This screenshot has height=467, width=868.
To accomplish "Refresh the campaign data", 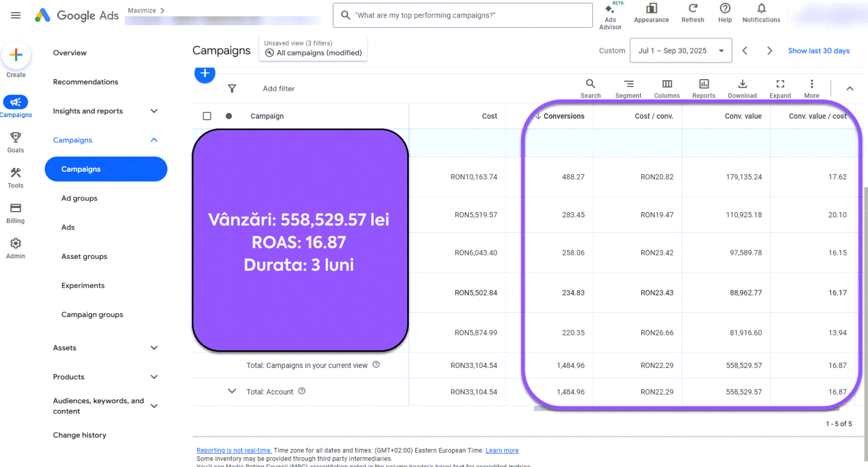I will (693, 13).
